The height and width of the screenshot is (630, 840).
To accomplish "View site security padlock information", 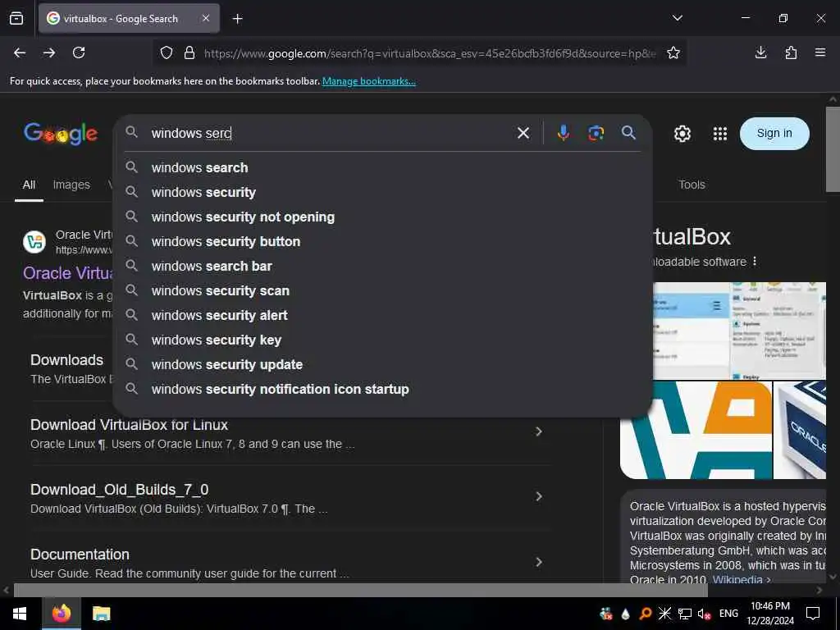I will pos(189,53).
